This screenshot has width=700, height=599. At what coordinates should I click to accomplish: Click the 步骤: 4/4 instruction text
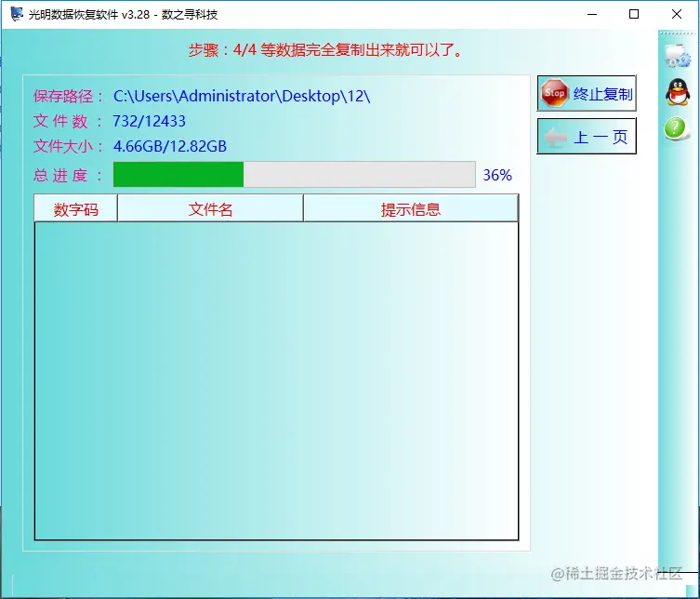pyautogui.click(x=325, y=49)
